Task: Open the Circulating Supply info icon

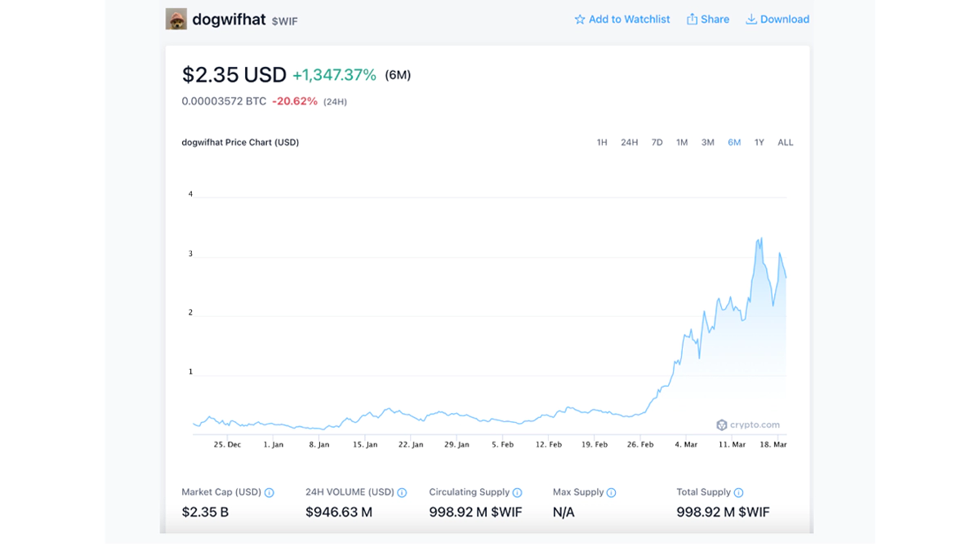Action: click(x=517, y=493)
